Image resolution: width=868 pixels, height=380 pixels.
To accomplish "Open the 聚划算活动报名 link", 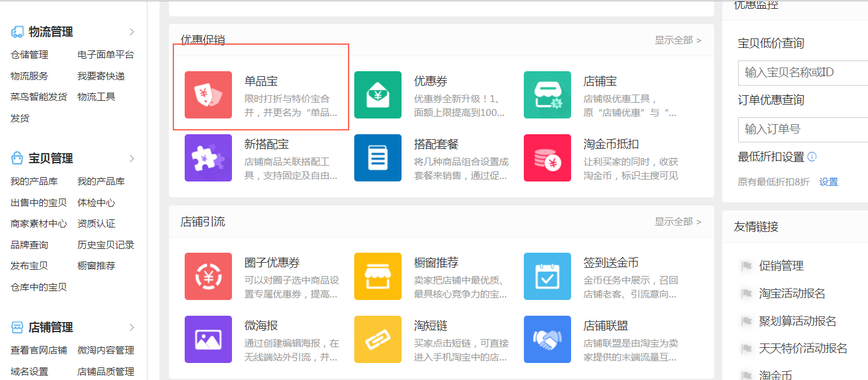I will [798, 321].
